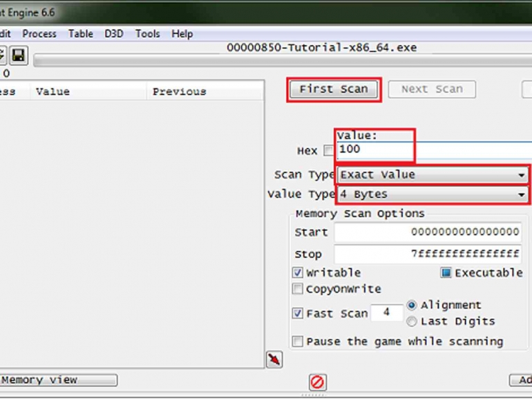Open the Help menu
Screen dimensions: 532x399
pos(182,34)
